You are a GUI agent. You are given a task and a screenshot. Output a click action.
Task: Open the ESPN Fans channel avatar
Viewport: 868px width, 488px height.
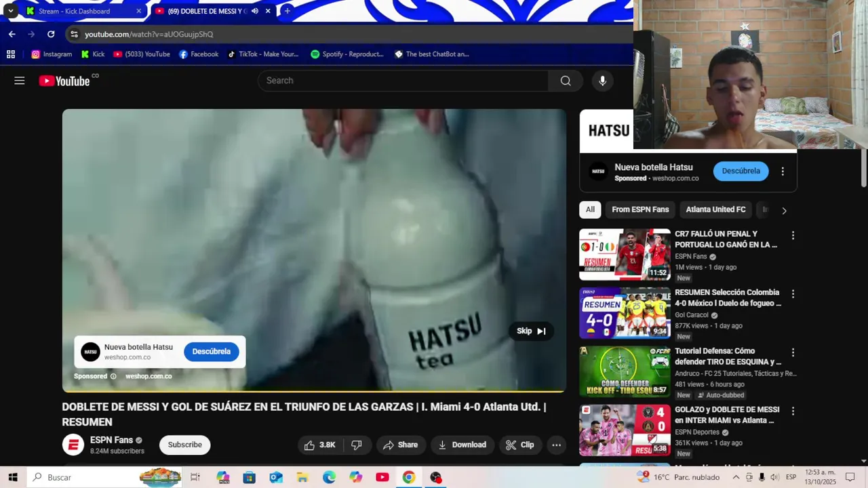(x=73, y=445)
